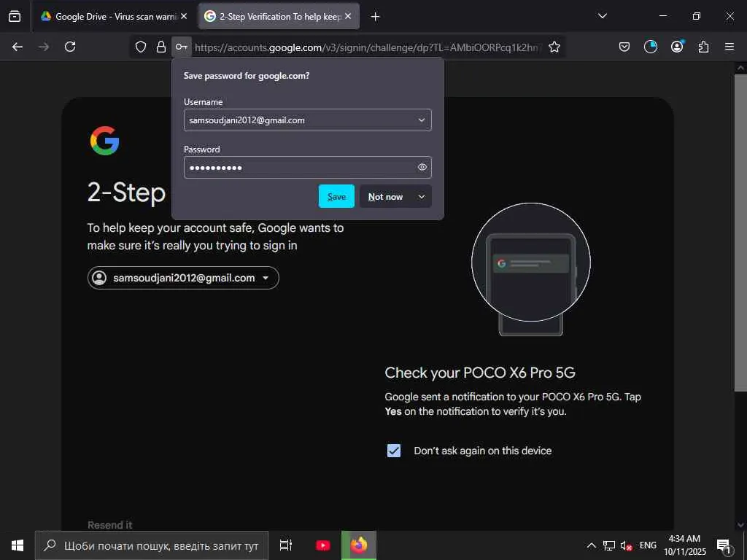Open Task View on taskbar
Viewport: 747px width, 560px height.
click(286, 545)
